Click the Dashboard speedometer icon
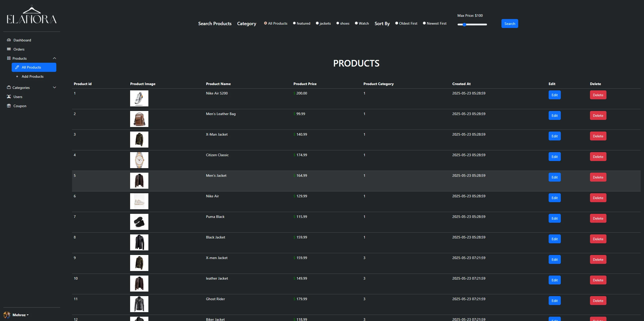Image resolution: width=644 pixels, height=321 pixels. tap(9, 40)
